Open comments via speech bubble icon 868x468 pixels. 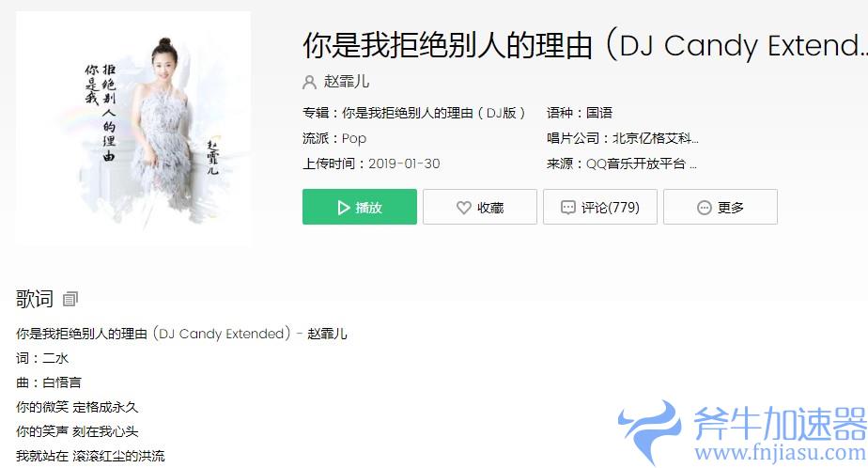point(568,207)
